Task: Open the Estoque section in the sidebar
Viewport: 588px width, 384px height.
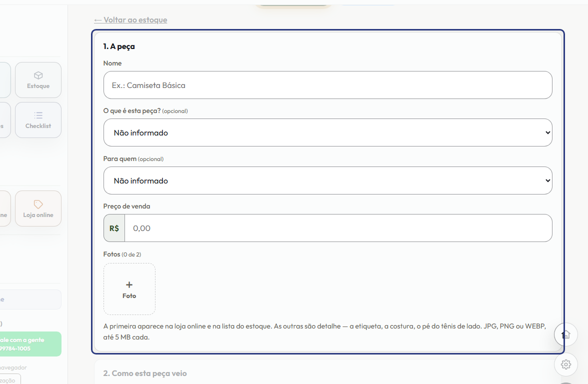Action: 38,80
